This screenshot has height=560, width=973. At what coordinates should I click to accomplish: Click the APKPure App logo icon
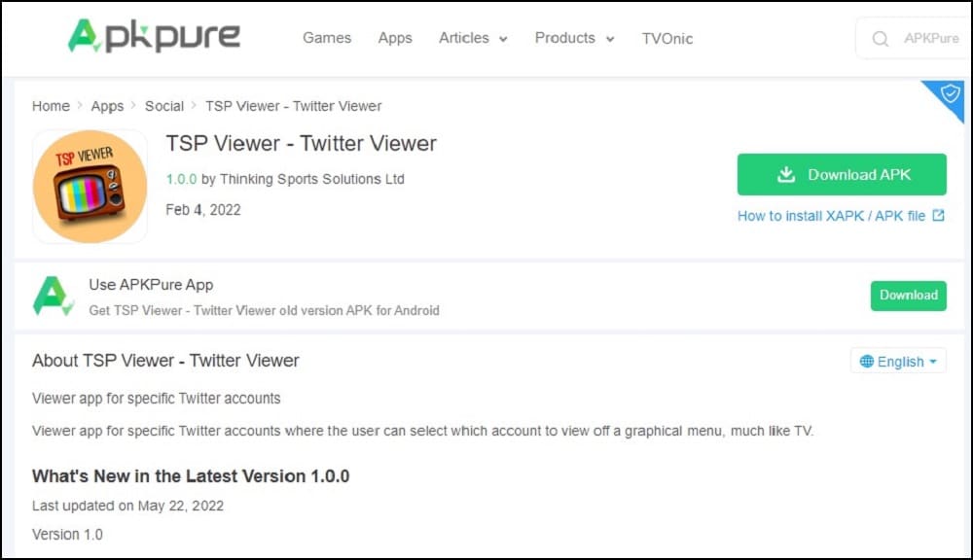[54, 297]
